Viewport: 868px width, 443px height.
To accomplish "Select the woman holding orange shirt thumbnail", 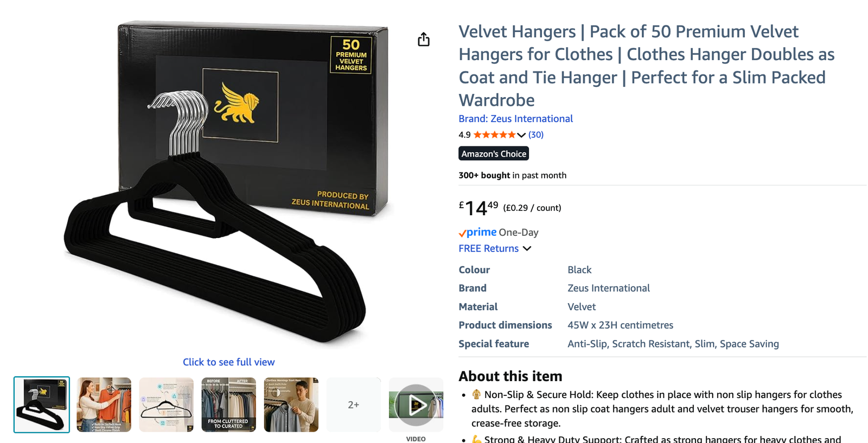I will pyautogui.click(x=104, y=405).
